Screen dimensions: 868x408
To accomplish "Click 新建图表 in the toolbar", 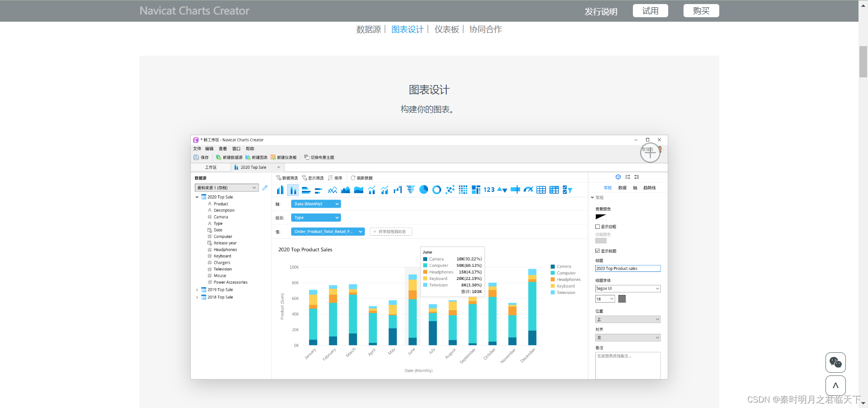I will click(x=256, y=157).
